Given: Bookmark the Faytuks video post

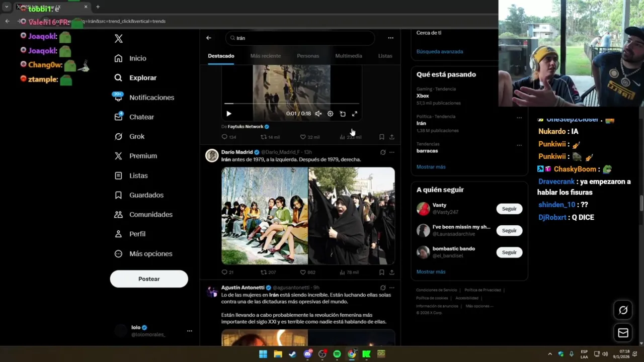Looking at the screenshot, I should coord(382,137).
